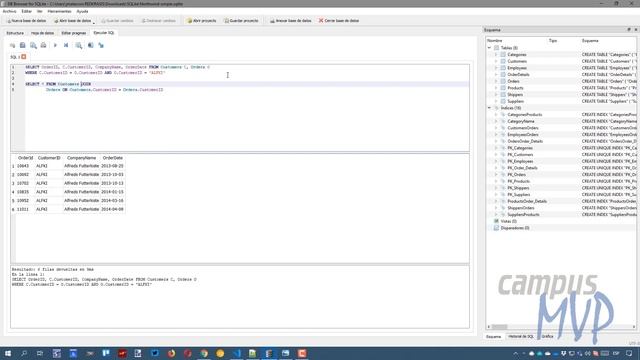Click Guardar proyecto button
This screenshot has width=640, height=360.
(x=241, y=20)
